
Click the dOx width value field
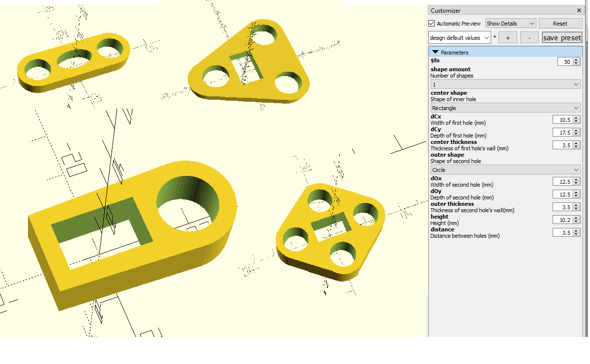562,182
